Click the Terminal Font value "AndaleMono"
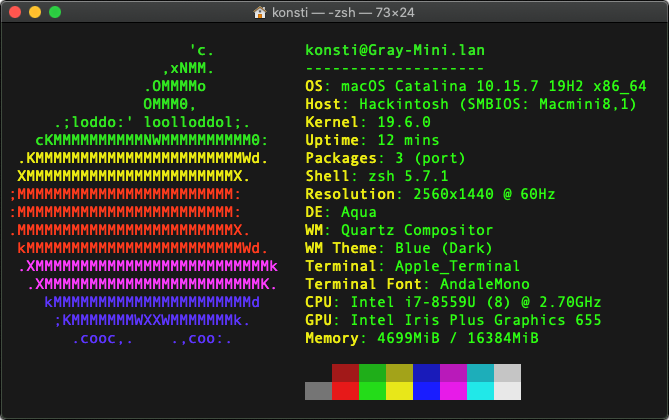Screen dimensions: 669x420 coord(485,284)
